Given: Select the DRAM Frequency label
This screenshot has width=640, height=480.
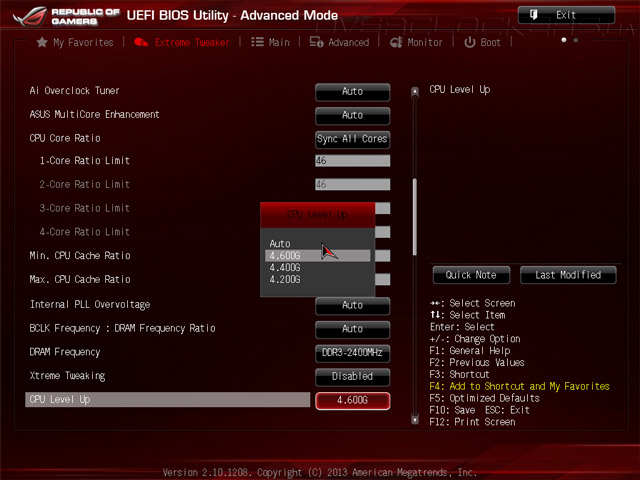Looking at the screenshot, I should point(65,352).
